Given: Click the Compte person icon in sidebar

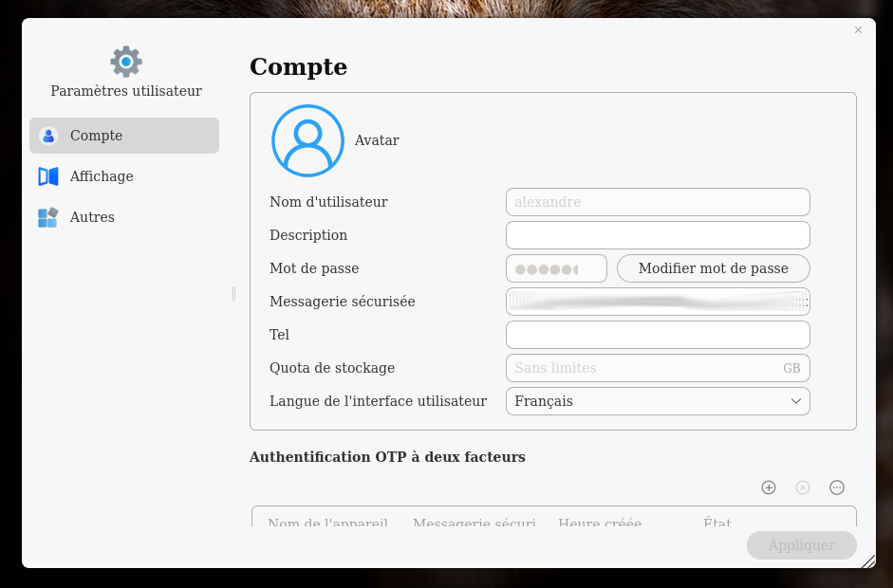Looking at the screenshot, I should (48, 136).
